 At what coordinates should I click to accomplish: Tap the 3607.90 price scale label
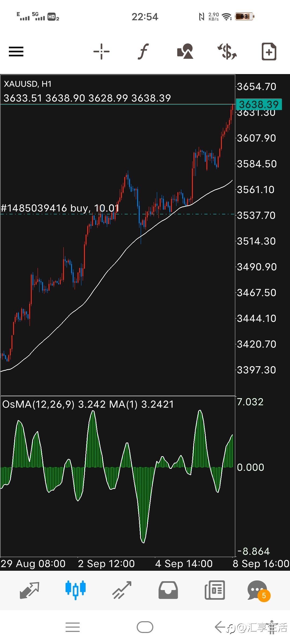(x=256, y=138)
